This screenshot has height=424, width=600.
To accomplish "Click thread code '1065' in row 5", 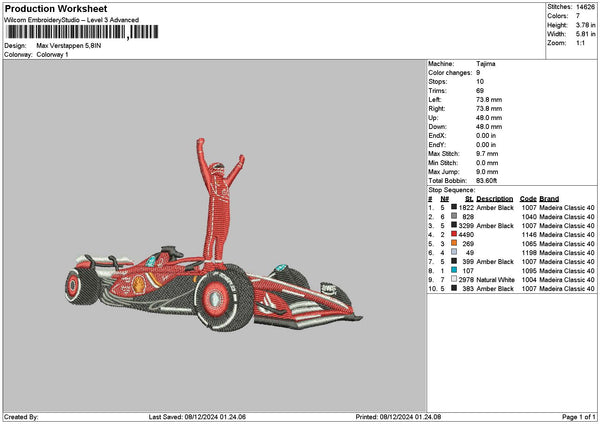I will click(x=529, y=243).
